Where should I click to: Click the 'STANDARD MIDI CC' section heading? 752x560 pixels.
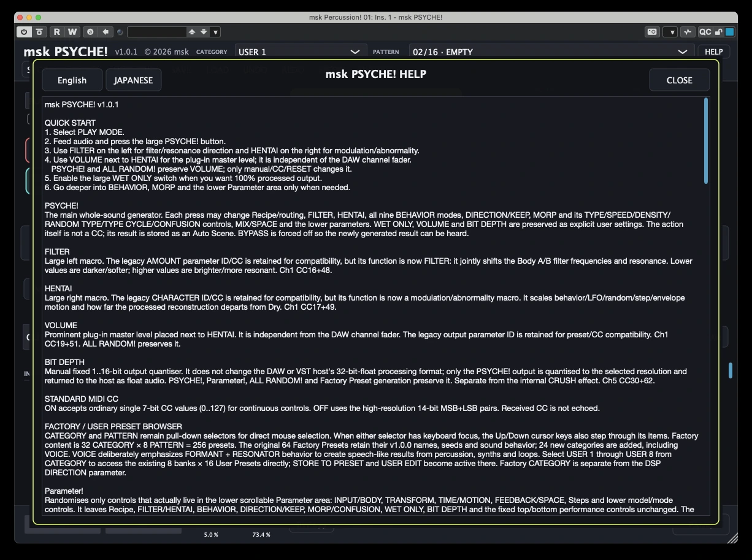(x=82, y=399)
